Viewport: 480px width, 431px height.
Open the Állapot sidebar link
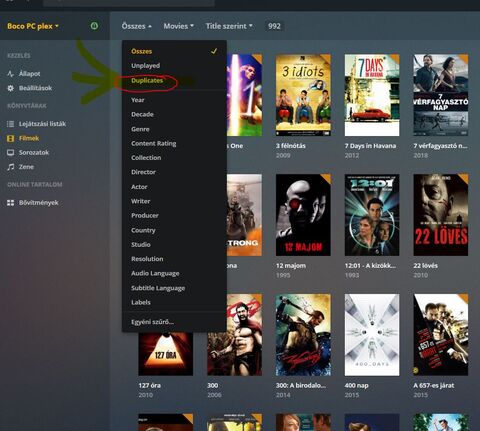[x=30, y=74]
